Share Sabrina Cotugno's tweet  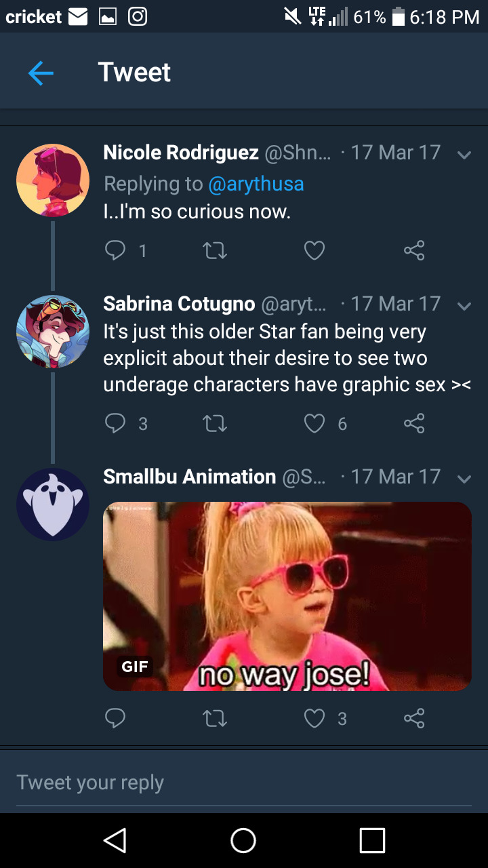pos(414,424)
